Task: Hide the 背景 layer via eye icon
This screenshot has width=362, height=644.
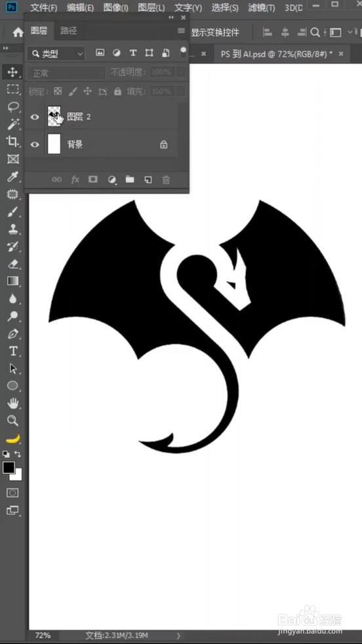Action: pyautogui.click(x=35, y=144)
